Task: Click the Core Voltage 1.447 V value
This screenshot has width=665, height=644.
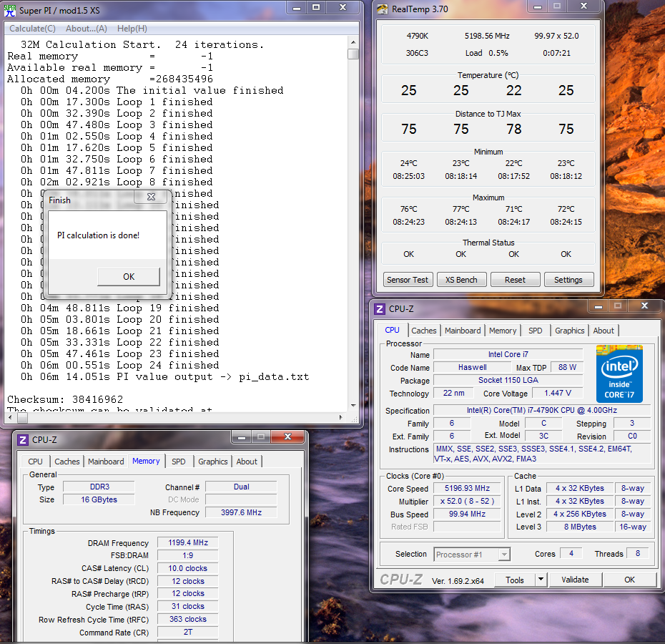Action: pos(558,393)
